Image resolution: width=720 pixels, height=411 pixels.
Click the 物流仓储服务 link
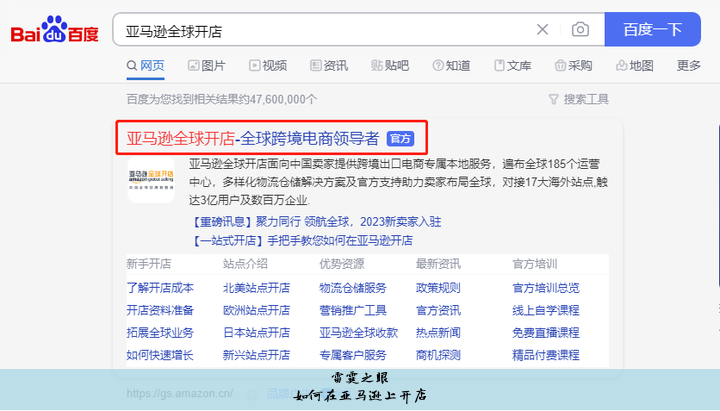[x=352, y=288]
